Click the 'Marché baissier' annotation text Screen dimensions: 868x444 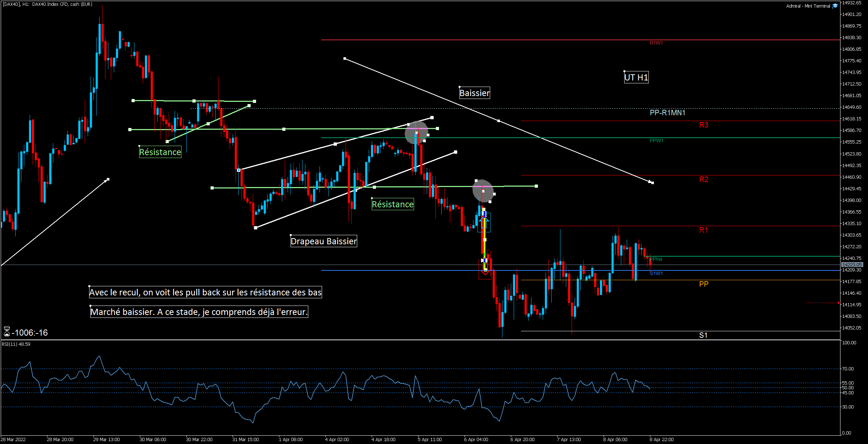tap(199, 312)
